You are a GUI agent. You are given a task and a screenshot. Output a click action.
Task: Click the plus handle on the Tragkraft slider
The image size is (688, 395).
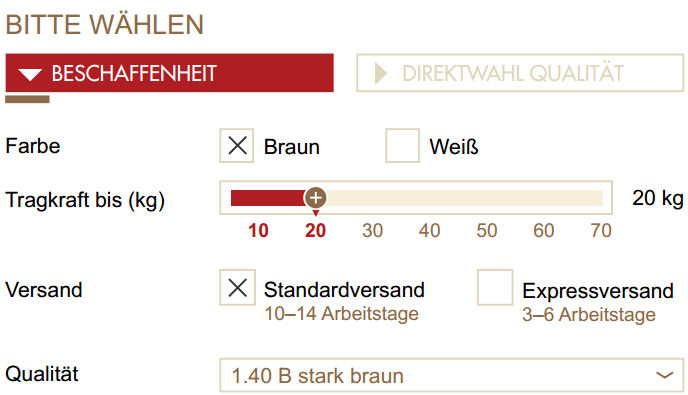pos(315,198)
